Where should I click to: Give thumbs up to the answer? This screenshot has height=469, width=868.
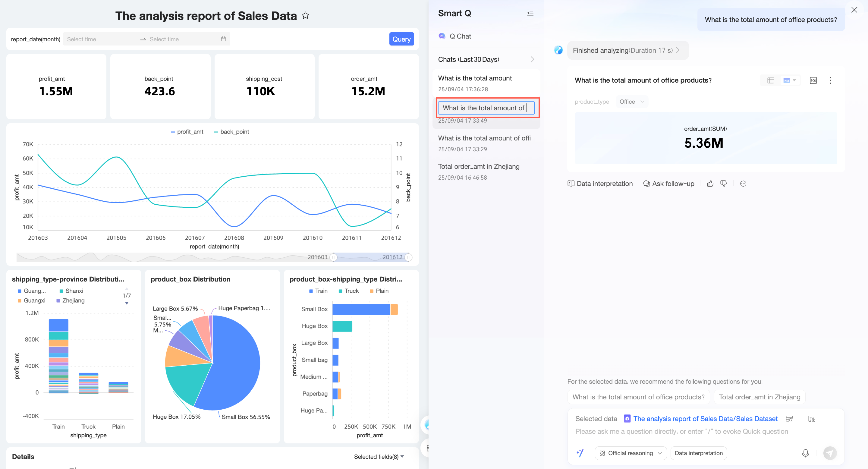710,184
